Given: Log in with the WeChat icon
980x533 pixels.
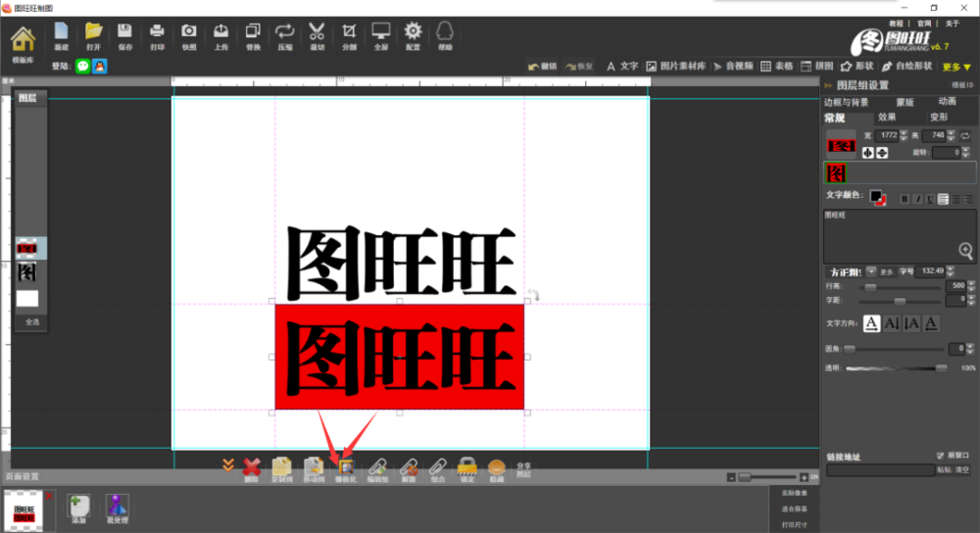Looking at the screenshot, I should (83, 67).
